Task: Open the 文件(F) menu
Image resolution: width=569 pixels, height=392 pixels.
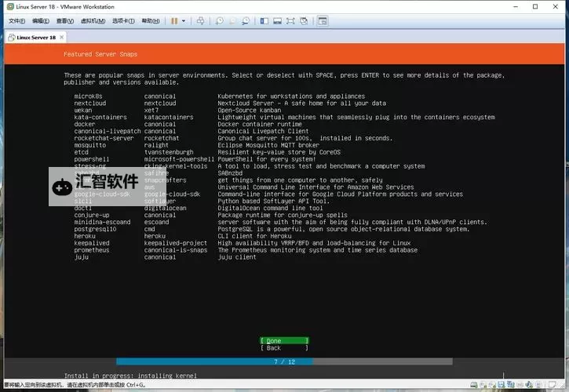Action: pyautogui.click(x=16, y=21)
